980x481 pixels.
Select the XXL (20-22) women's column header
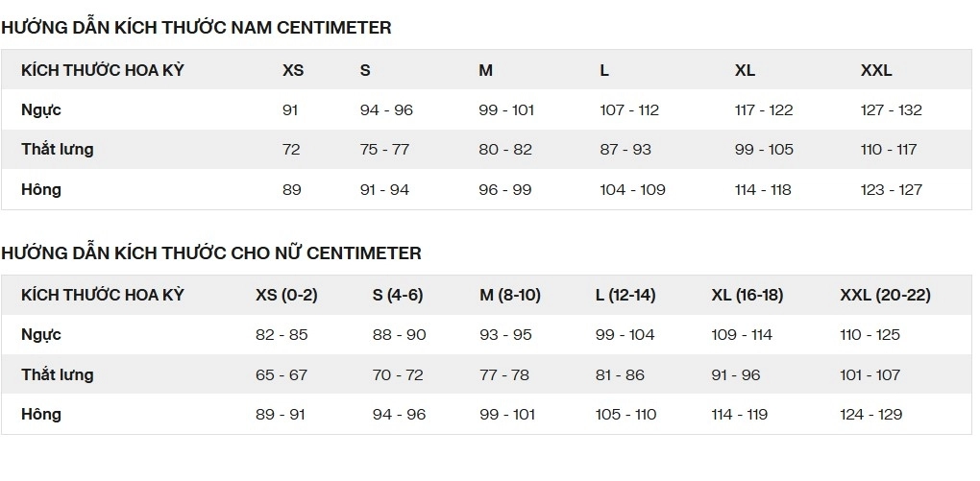[885, 295]
